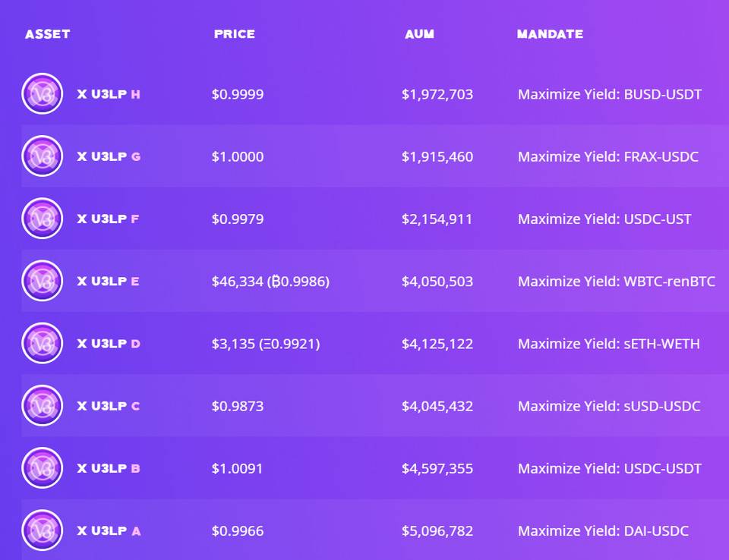
Task: Click the WBTC-renBTC mandate text
Action: (616, 282)
